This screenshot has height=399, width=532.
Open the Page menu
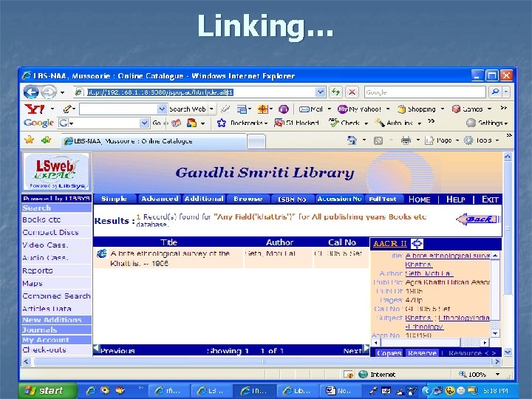click(x=441, y=140)
